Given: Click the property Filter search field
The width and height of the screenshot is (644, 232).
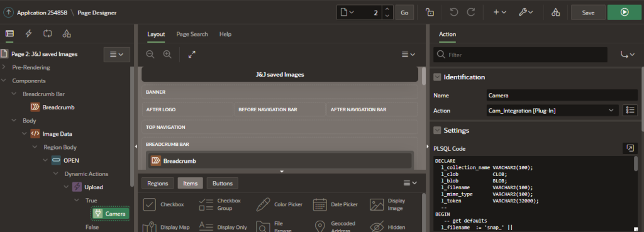Looking at the screenshot, I should coord(521,55).
